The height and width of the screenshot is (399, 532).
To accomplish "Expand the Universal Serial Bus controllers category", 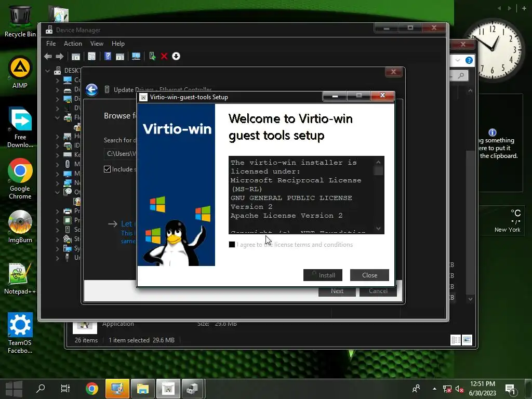I will pos(57,258).
